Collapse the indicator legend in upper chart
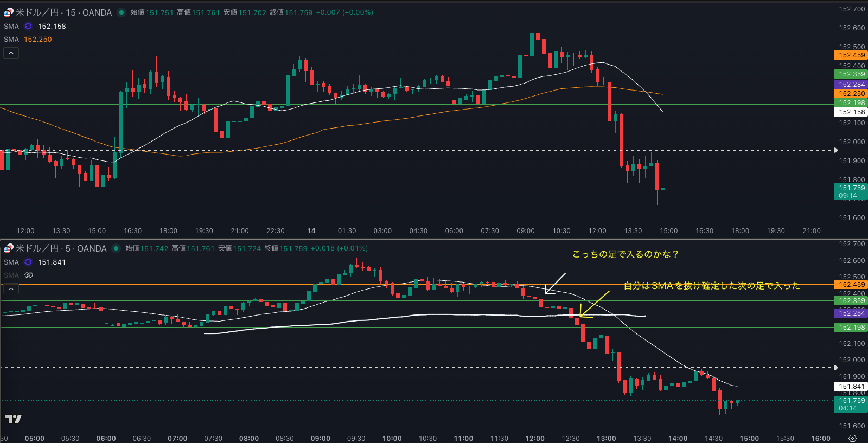The width and height of the screenshot is (868, 443). pyautogui.click(x=11, y=53)
